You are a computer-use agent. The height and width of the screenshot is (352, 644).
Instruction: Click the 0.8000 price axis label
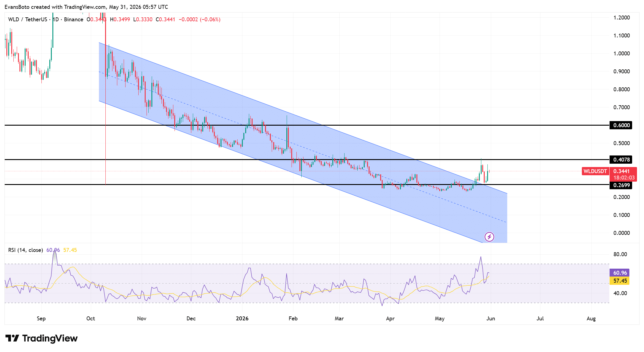(x=621, y=89)
